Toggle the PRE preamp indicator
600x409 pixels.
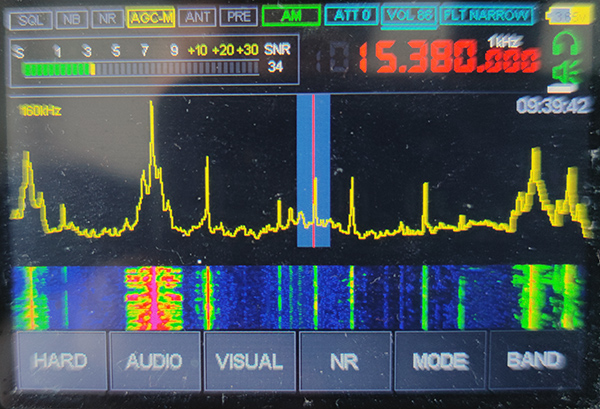[237, 17]
